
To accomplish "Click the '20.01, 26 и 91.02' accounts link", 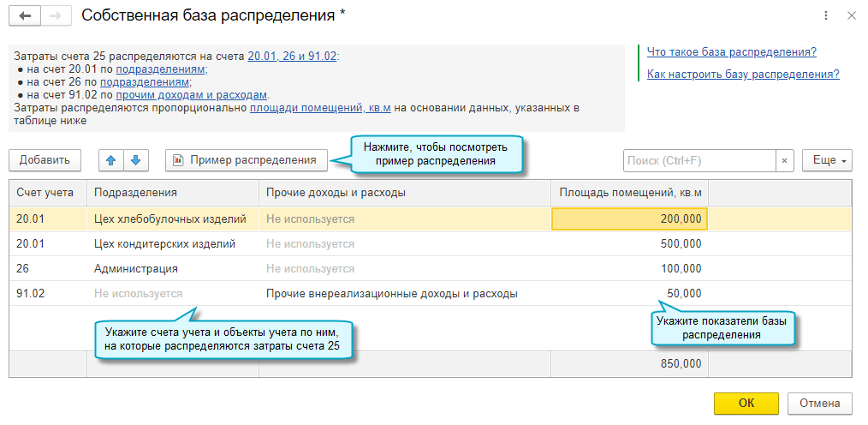I will pos(292,56).
